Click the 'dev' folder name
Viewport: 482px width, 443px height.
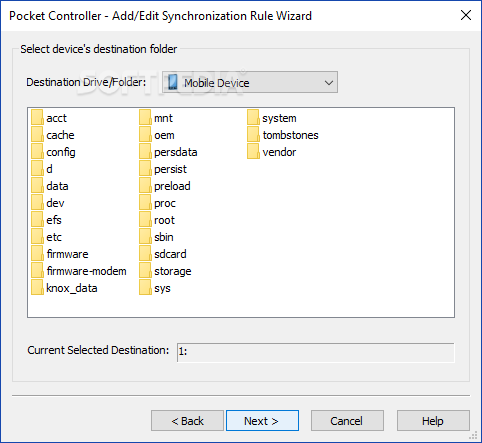tap(55, 203)
